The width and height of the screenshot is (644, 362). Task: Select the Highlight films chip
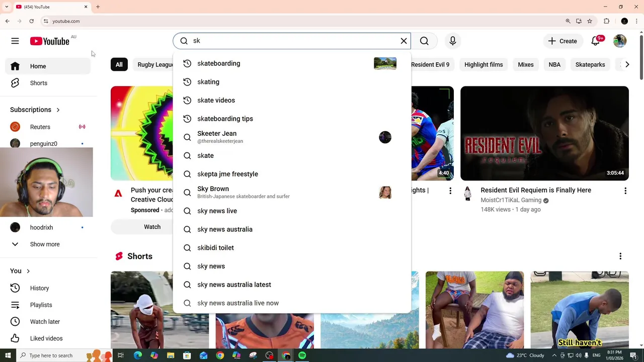(x=484, y=64)
